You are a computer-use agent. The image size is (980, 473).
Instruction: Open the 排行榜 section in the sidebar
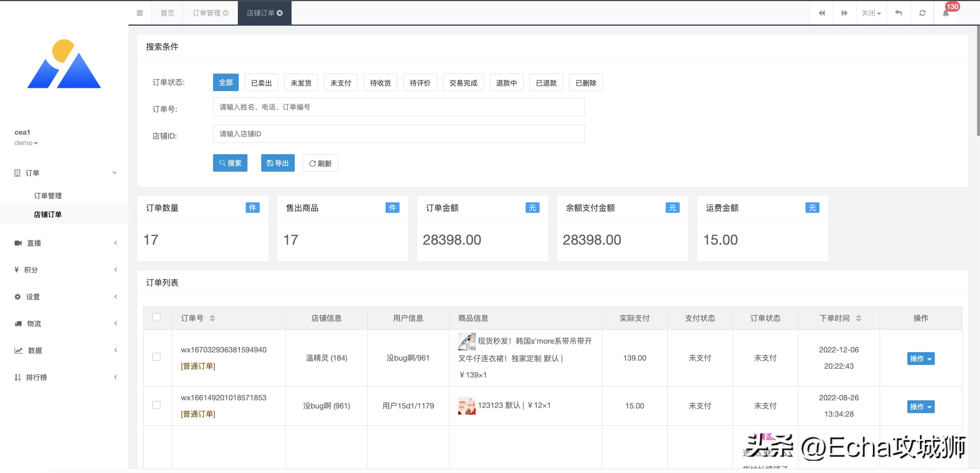36,377
